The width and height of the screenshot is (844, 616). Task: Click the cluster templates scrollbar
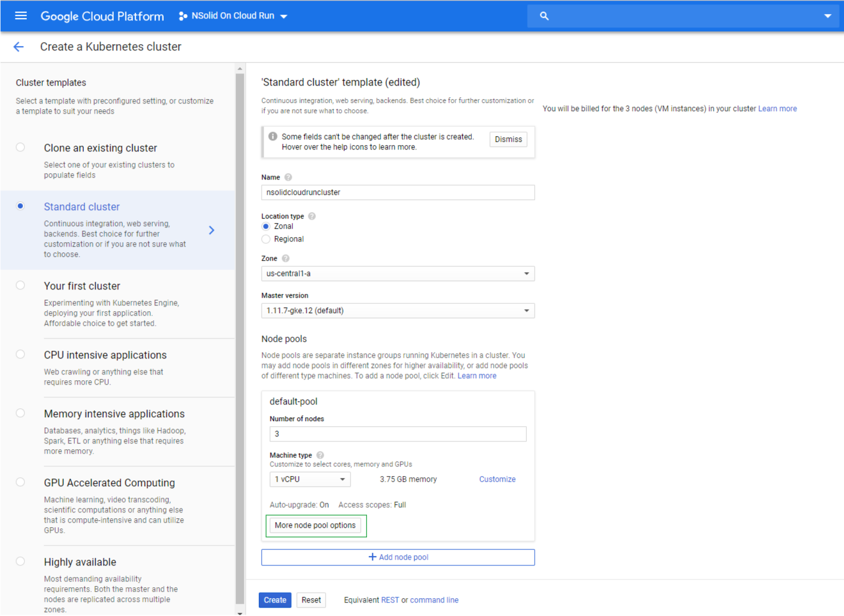click(x=240, y=339)
